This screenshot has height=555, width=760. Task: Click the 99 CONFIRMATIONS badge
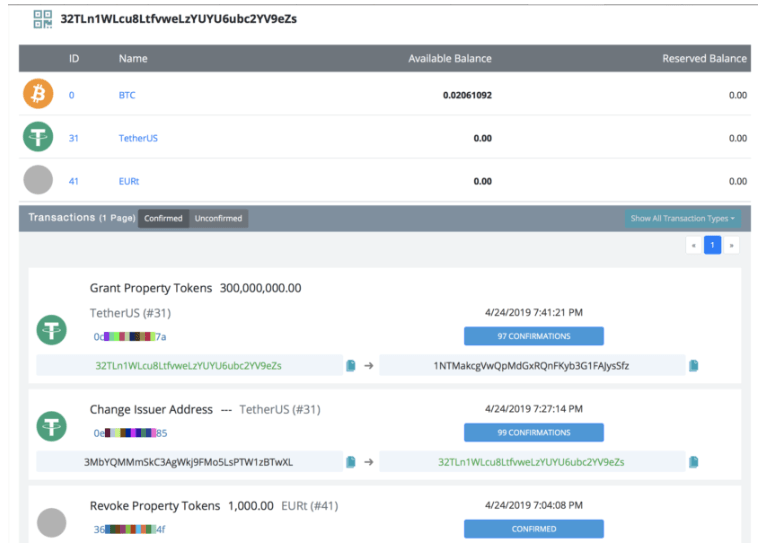pos(534,432)
